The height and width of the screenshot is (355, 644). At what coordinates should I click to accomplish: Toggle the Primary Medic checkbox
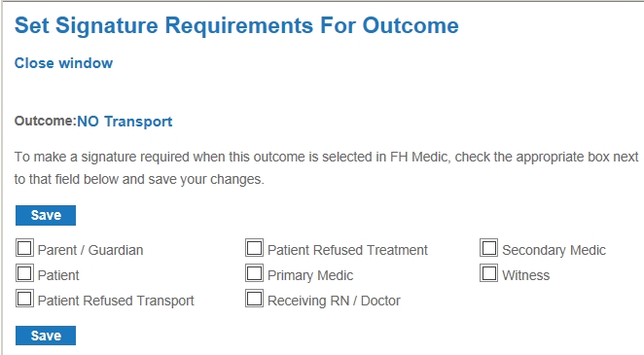[254, 273]
